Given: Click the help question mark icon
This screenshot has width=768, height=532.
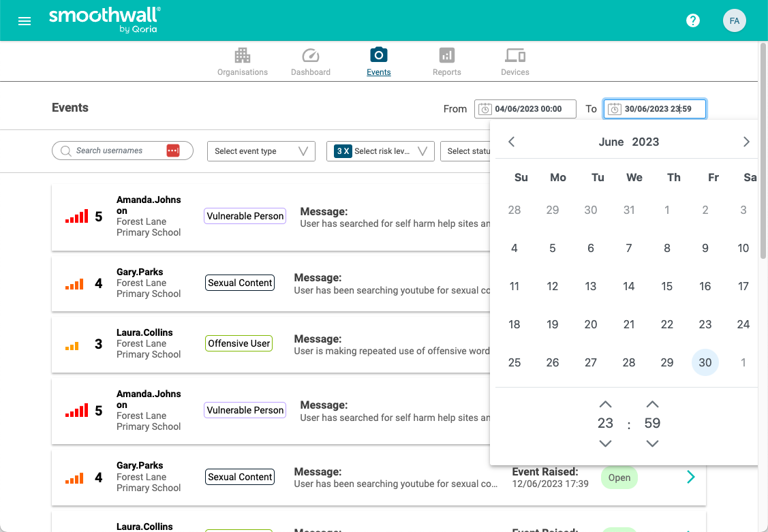Looking at the screenshot, I should 693,20.
